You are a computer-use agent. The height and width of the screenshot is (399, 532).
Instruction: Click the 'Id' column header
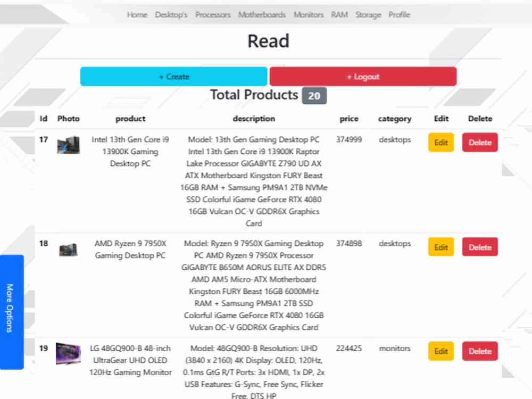coord(44,119)
